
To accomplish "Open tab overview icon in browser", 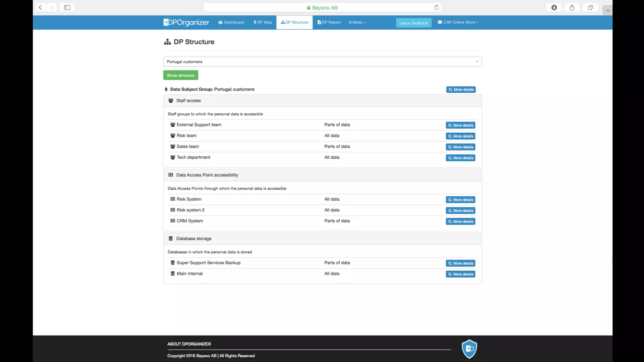I will (x=590, y=8).
